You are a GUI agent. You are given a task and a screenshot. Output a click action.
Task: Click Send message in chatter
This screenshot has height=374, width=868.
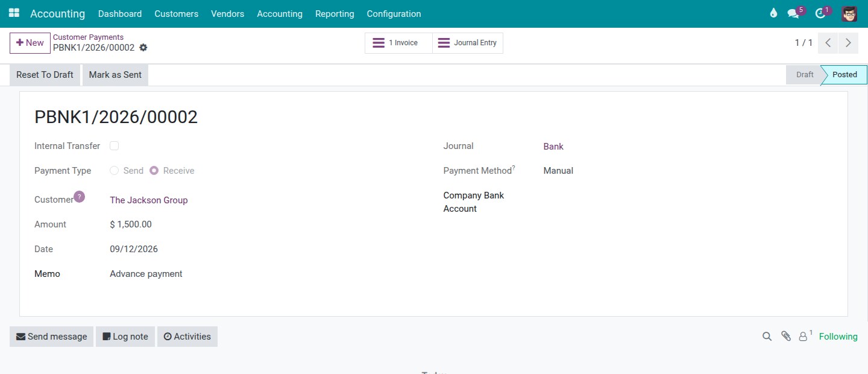[x=51, y=337]
